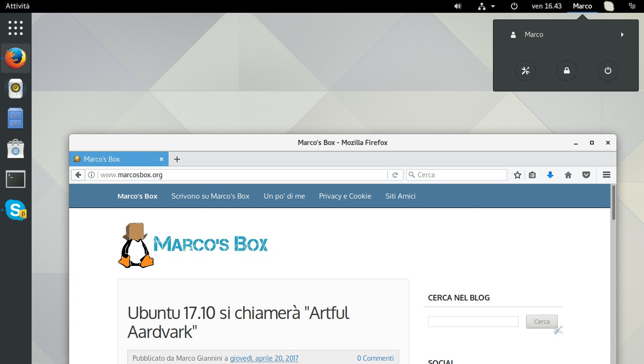Open Skype Beta from the dock
Viewport: 644px width, 364px height.
[x=16, y=209]
